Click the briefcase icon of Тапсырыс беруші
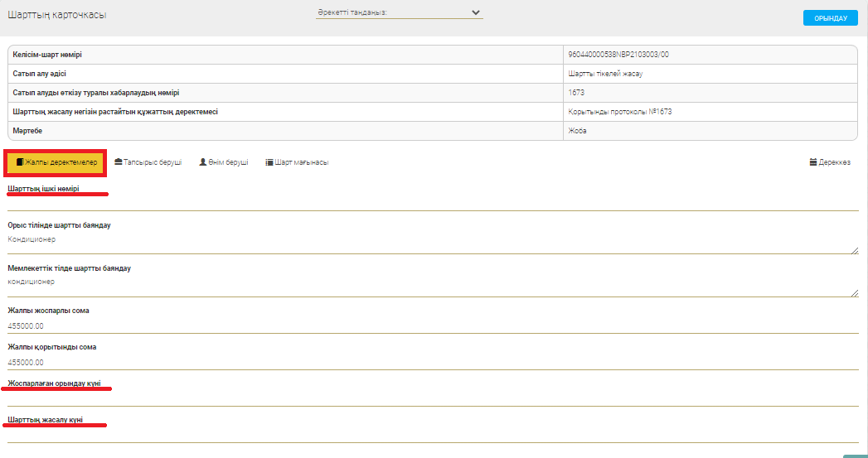 [x=119, y=162]
